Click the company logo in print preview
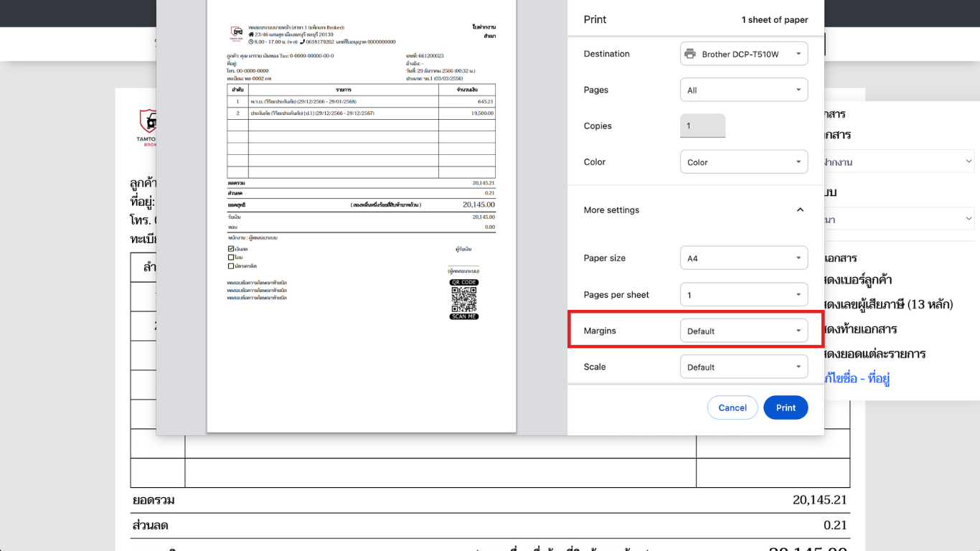 [236, 32]
